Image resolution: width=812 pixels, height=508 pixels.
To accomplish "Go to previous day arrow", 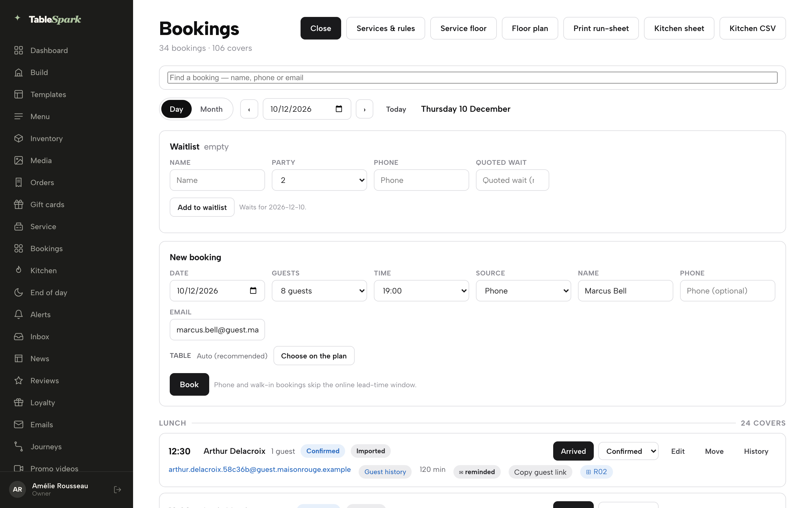I will point(249,109).
